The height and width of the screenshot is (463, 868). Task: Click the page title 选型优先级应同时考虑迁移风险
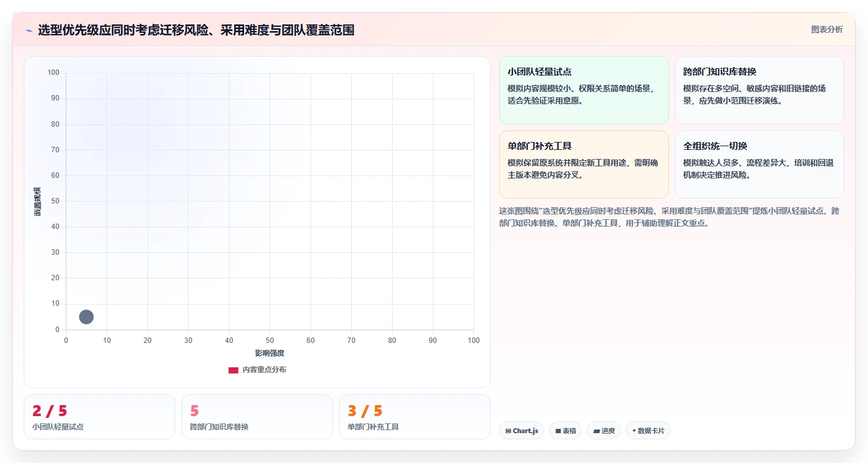click(x=196, y=30)
